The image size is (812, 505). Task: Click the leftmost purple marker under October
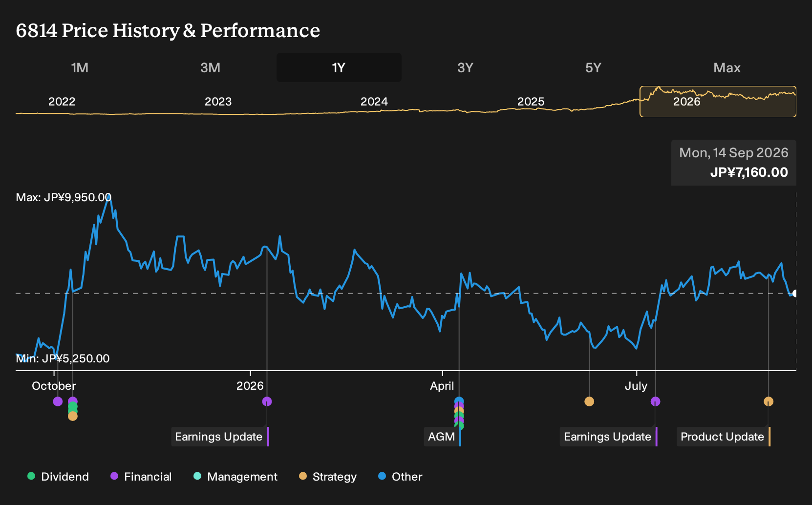pyautogui.click(x=58, y=401)
